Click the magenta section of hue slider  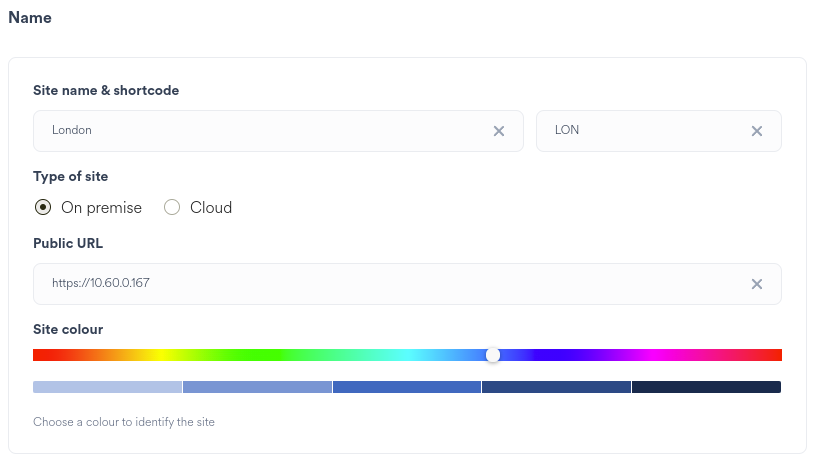tap(657, 355)
